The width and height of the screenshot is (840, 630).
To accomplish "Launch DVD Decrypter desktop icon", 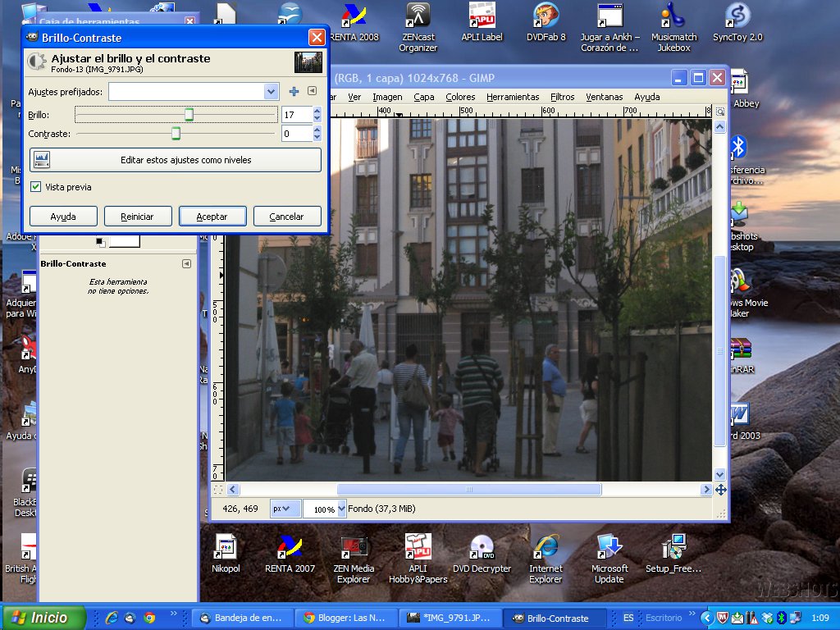I will (482, 554).
